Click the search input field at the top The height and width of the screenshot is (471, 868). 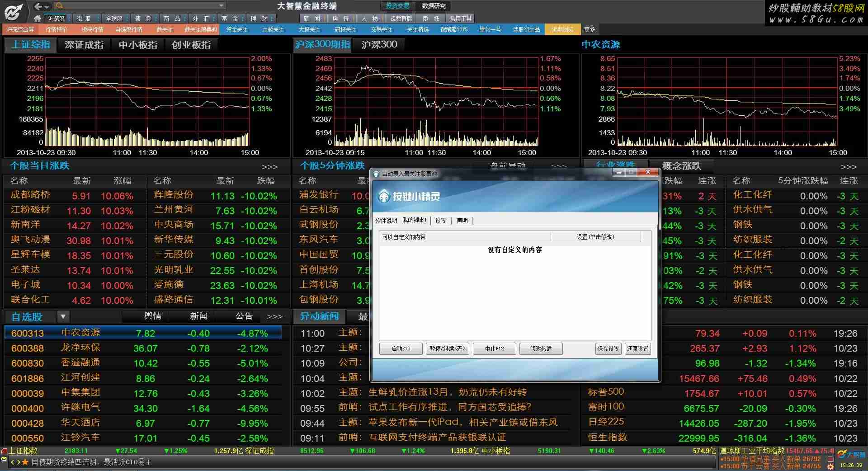[141, 6]
